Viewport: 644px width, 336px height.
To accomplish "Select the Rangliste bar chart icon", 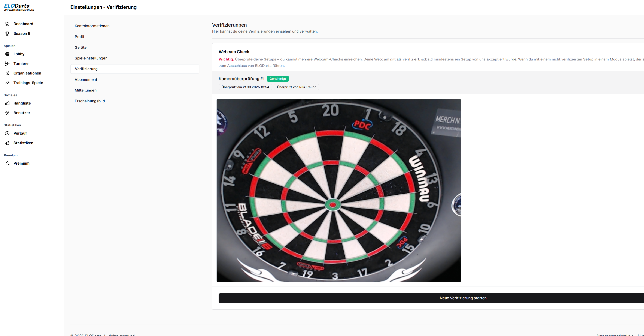I will 7,103.
